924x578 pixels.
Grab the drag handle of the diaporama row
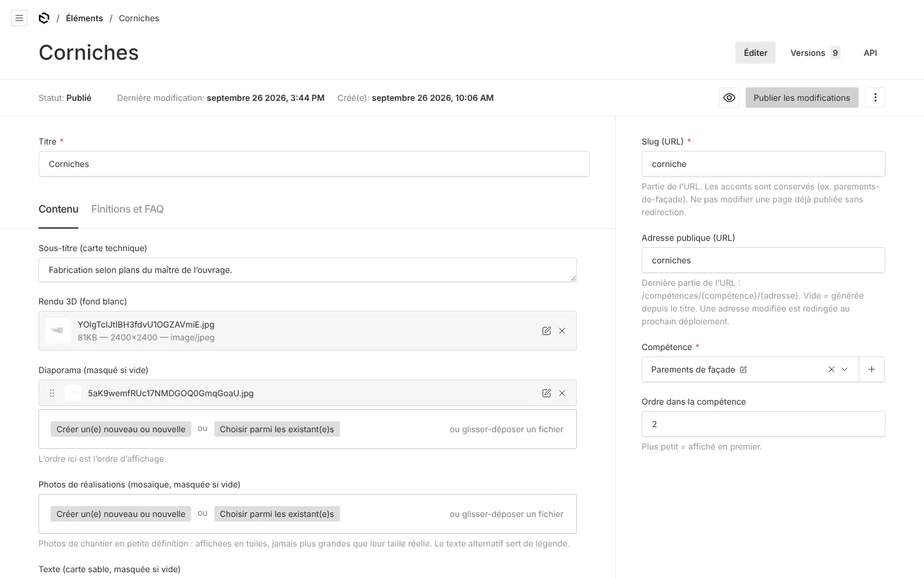point(52,393)
